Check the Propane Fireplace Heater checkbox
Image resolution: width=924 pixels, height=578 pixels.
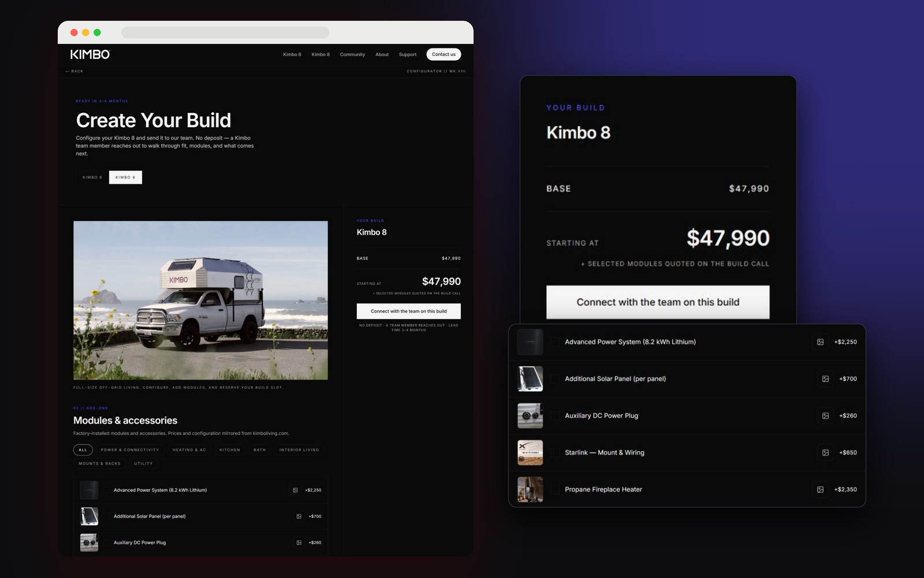(x=554, y=490)
